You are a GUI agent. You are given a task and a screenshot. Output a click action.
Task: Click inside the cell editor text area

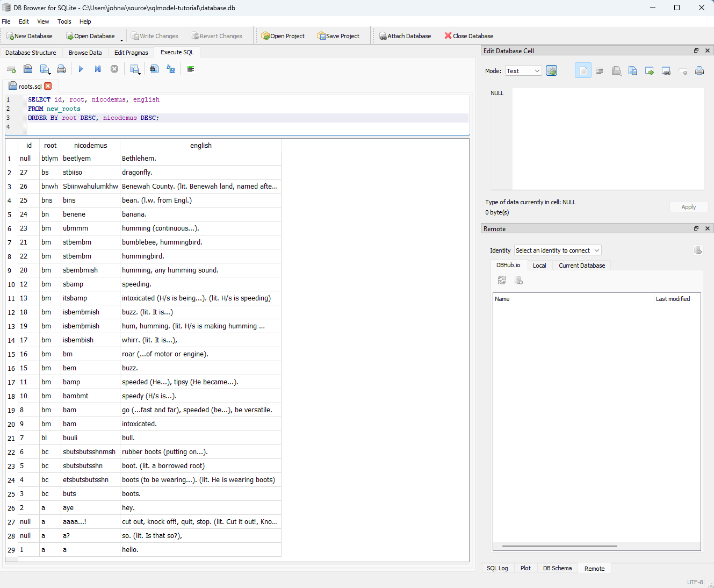[x=608, y=138]
